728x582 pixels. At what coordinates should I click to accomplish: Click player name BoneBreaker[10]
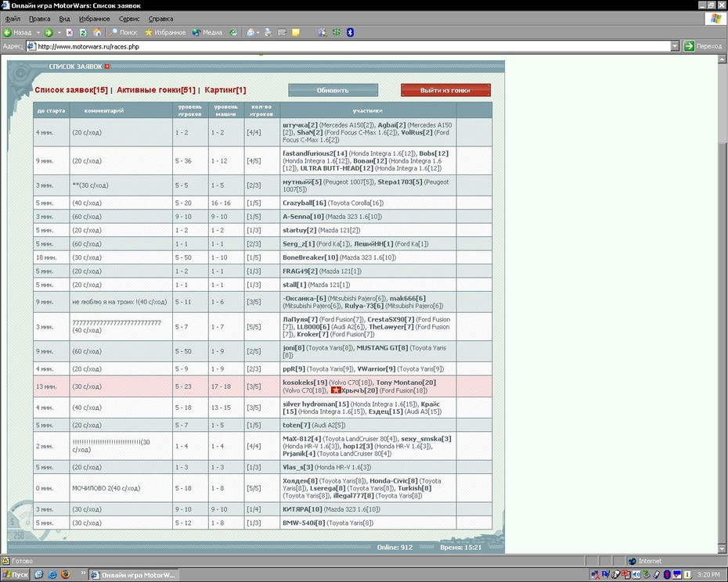coord(310,257)
